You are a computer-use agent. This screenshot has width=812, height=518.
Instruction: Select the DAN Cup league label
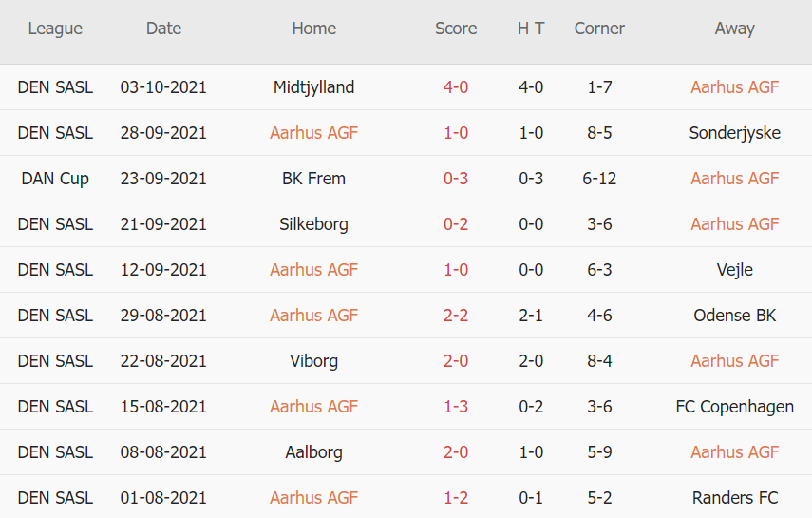(55, 179)
